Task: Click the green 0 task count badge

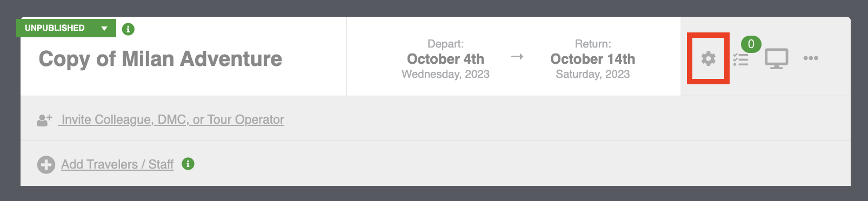Action: point(751,44)
